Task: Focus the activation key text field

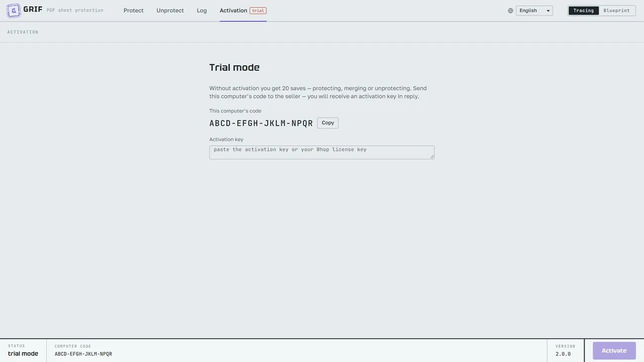Action: tap(322, 152)
